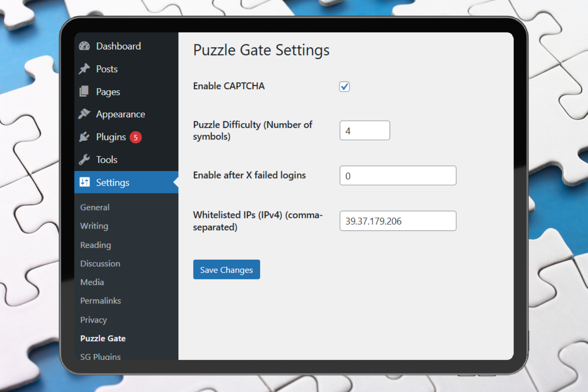Screen dimensions: 588x392
Task: Focus the Puzzle Difficulty number field
Action: pos(365,131)
